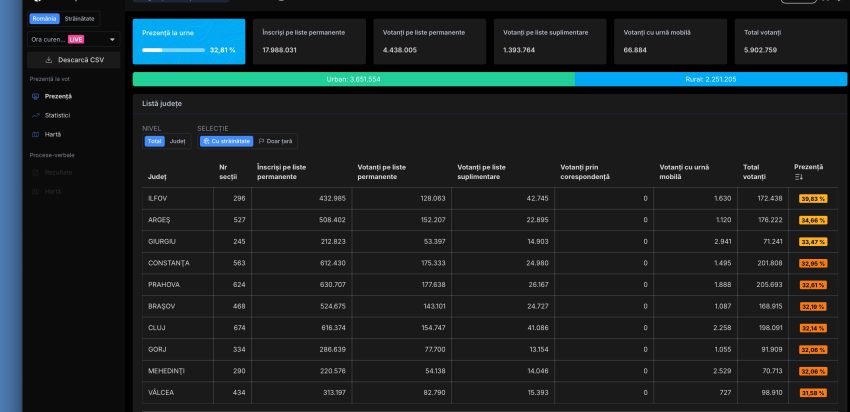Open the Prezență page via its sidebar icon
This screenshot has width=850, height=412.
[36, 96]
